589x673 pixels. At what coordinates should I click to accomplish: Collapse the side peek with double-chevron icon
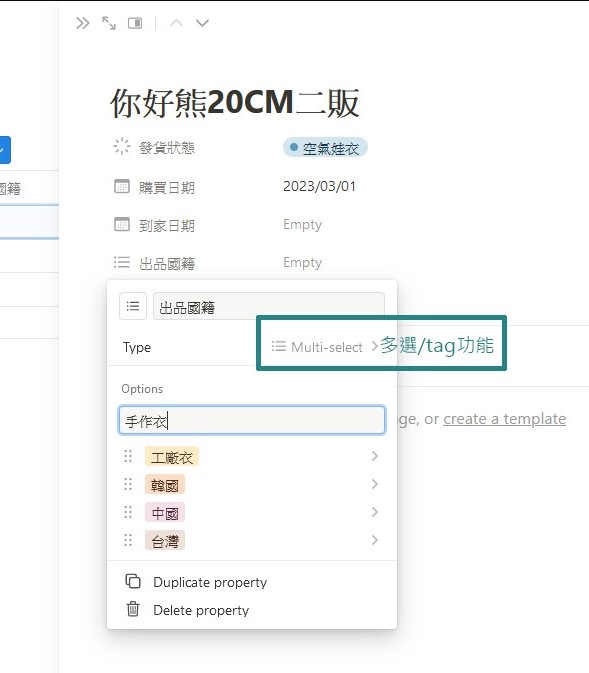pyautogui.click(x=82, y=23)
